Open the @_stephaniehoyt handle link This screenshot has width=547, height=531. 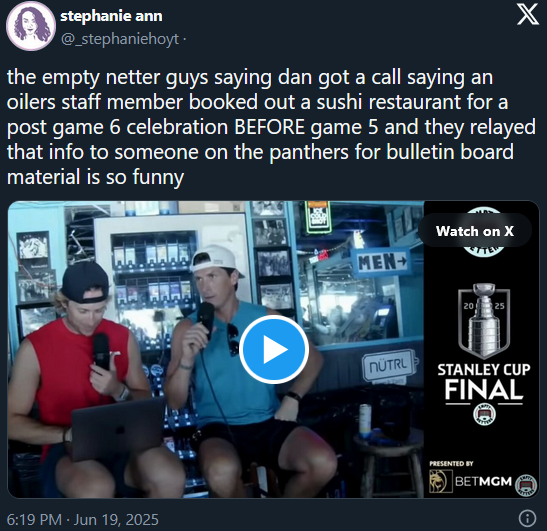click(120, 39)
